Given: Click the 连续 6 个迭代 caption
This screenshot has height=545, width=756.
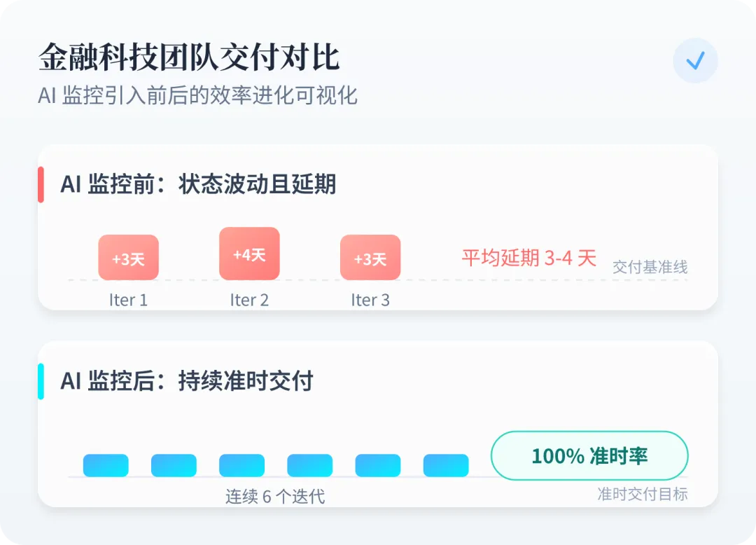Looking at the screenshot, I should (275, 497).
